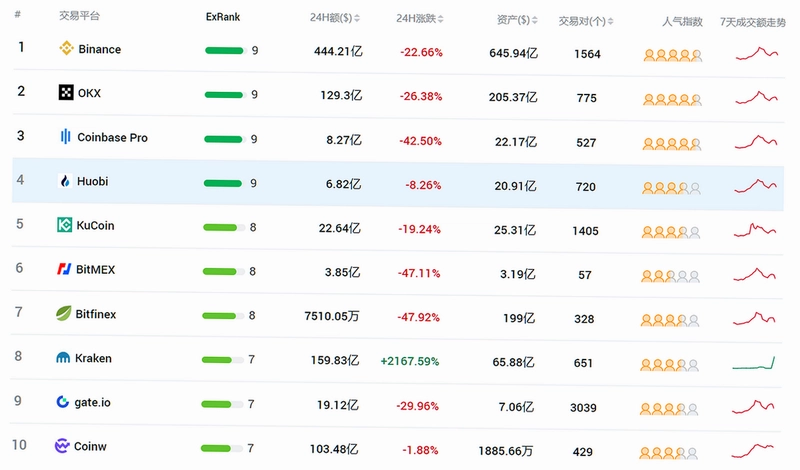Sort by 24H额($) column arrows
The height and width of the screenshot is (470, 800).
[x=357, y=18]
